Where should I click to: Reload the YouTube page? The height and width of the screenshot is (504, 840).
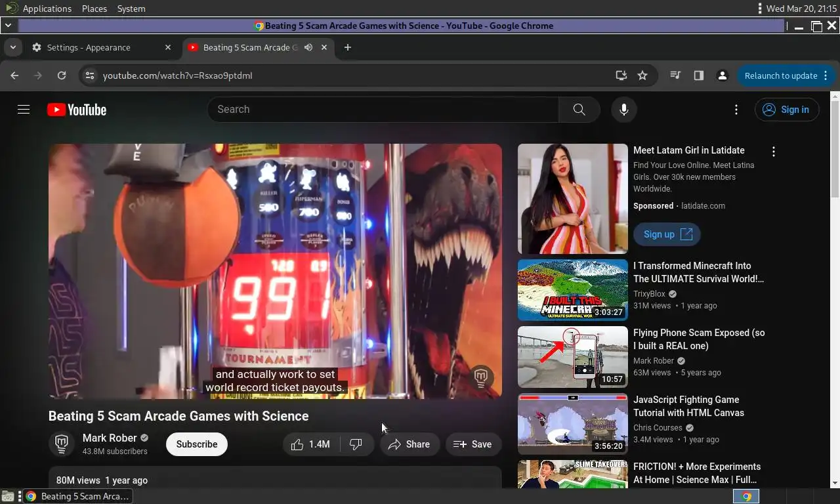pyautogui.click(x=62, y=75)
